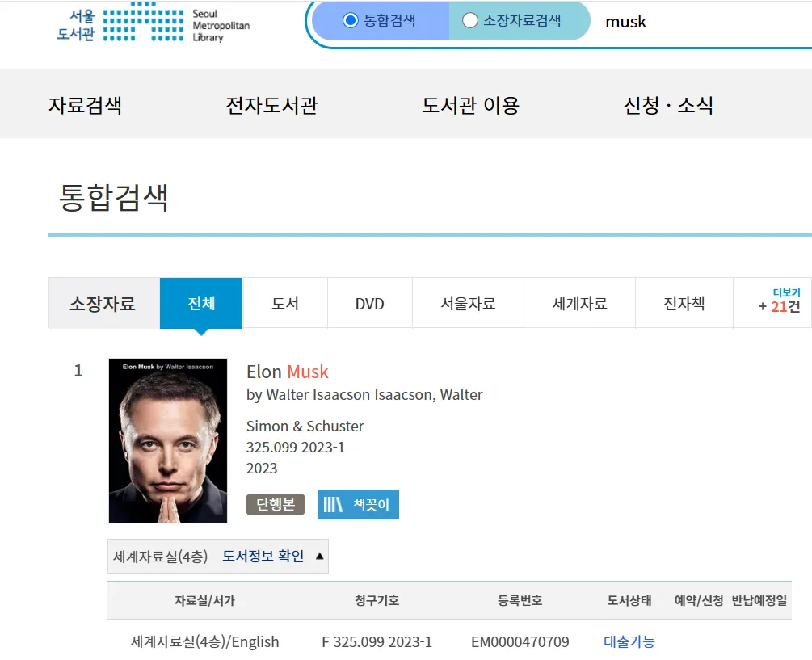Click the publisher text Simon & Schuster
812x660 pixels.
coord(305,426)
